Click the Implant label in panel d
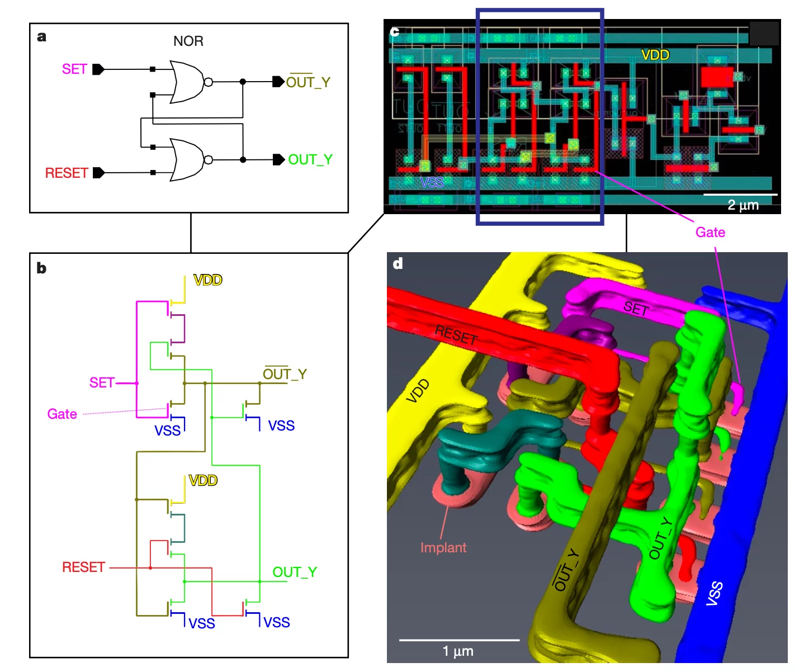 tap(443, 548)
